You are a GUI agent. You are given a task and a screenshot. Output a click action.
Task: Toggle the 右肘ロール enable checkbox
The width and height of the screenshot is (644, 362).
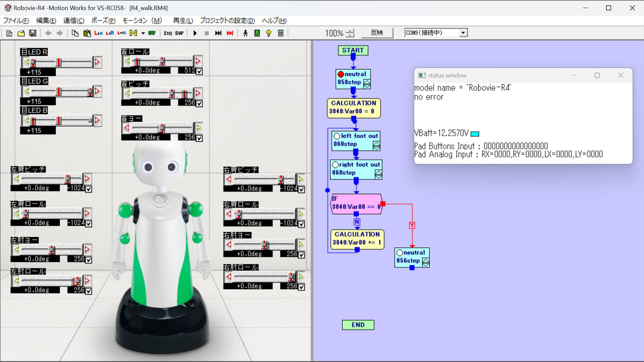(x=301, y=287)
